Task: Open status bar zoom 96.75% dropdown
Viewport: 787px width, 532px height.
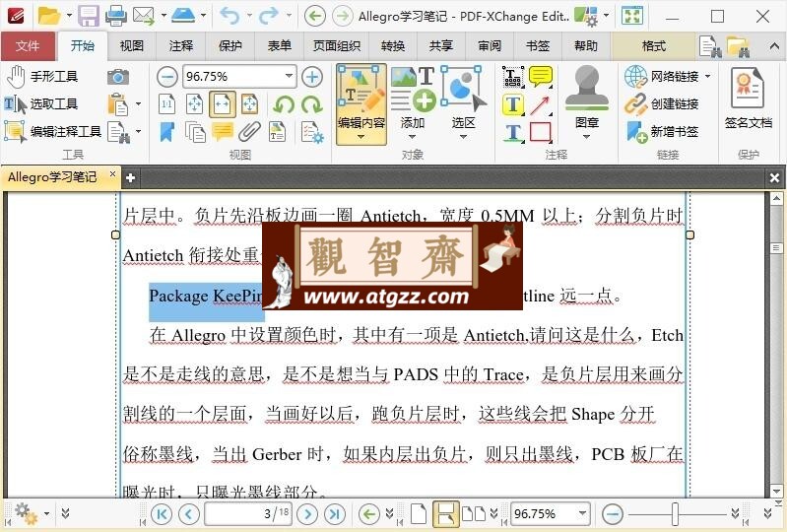Action: pyautogui.click(x=582, y=513)
